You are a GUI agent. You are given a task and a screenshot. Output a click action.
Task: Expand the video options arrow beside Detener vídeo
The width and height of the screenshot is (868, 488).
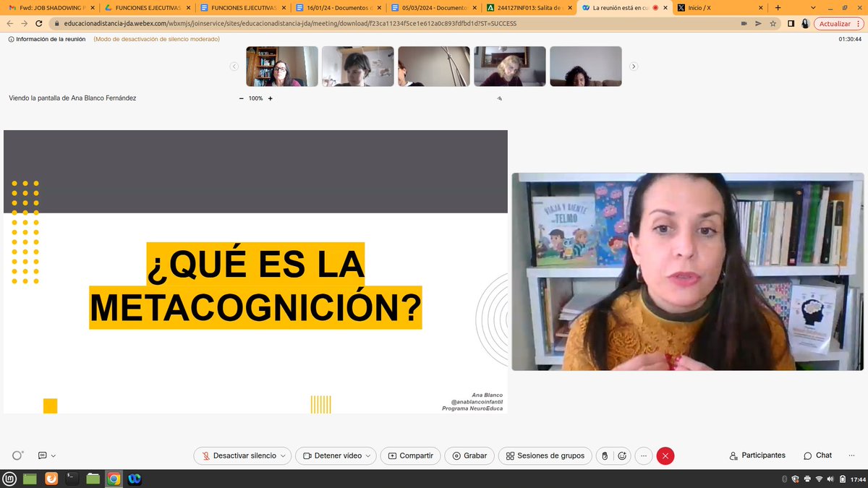click(369, 456)
